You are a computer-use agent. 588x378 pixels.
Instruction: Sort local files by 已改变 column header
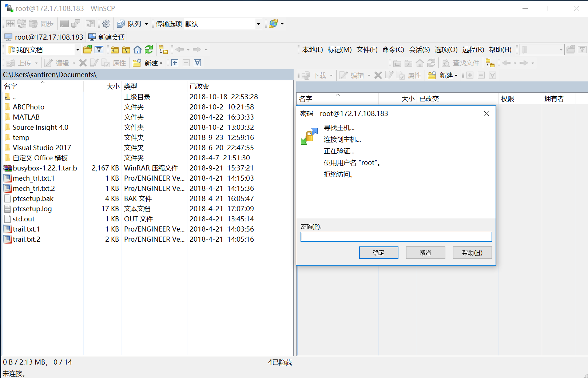(x=228, y=86)
